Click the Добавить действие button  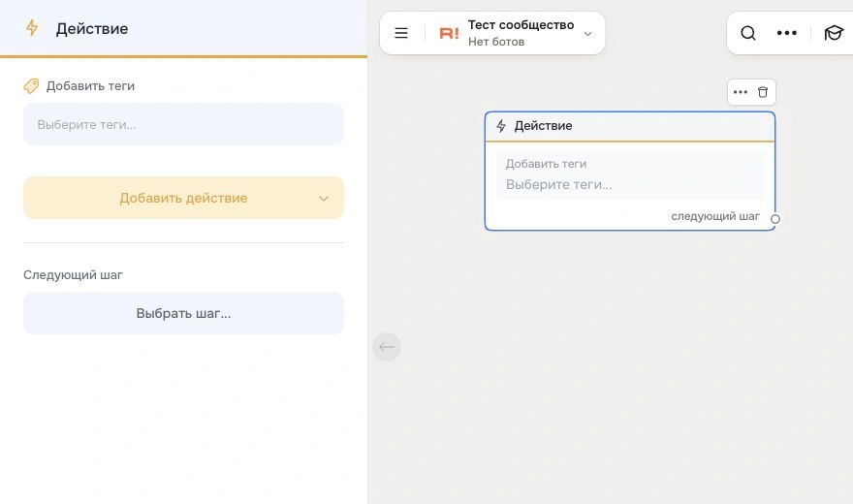click(183, 198)
